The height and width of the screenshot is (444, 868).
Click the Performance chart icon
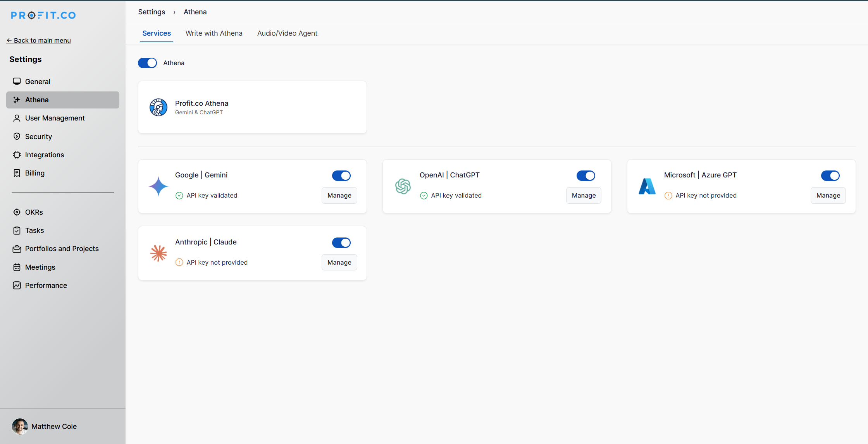point(17,285)
